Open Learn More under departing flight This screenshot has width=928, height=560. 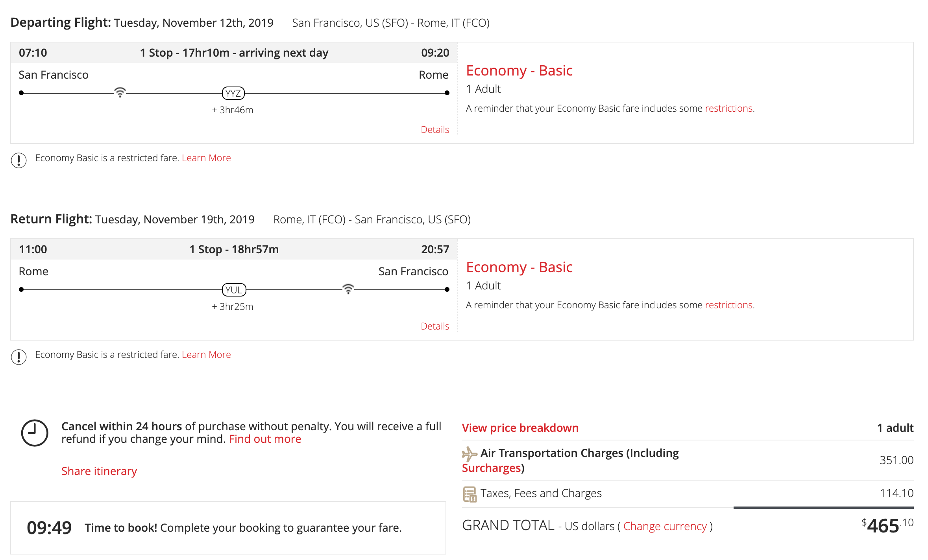coord(206,158)
